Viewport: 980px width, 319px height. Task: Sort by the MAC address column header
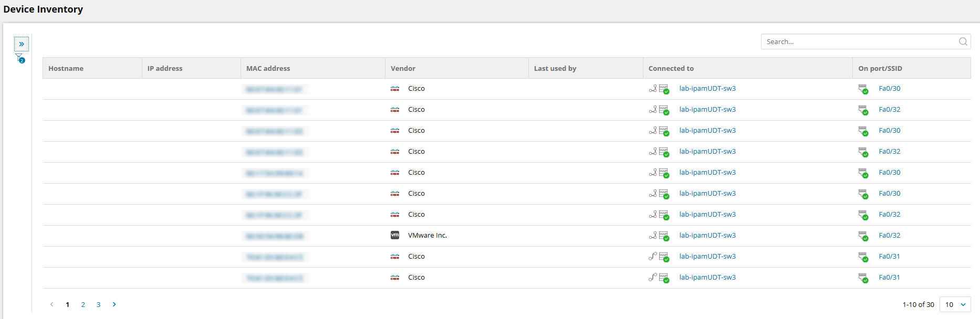[x=268, y=68]
